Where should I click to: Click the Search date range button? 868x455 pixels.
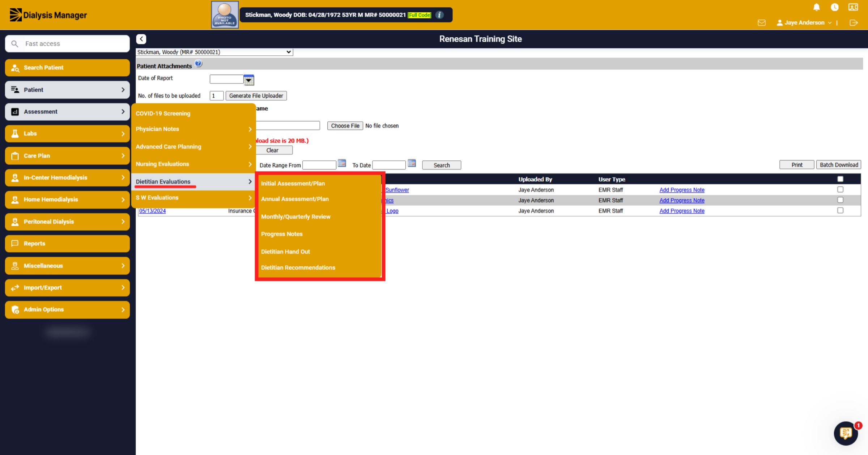coord(442,165)
